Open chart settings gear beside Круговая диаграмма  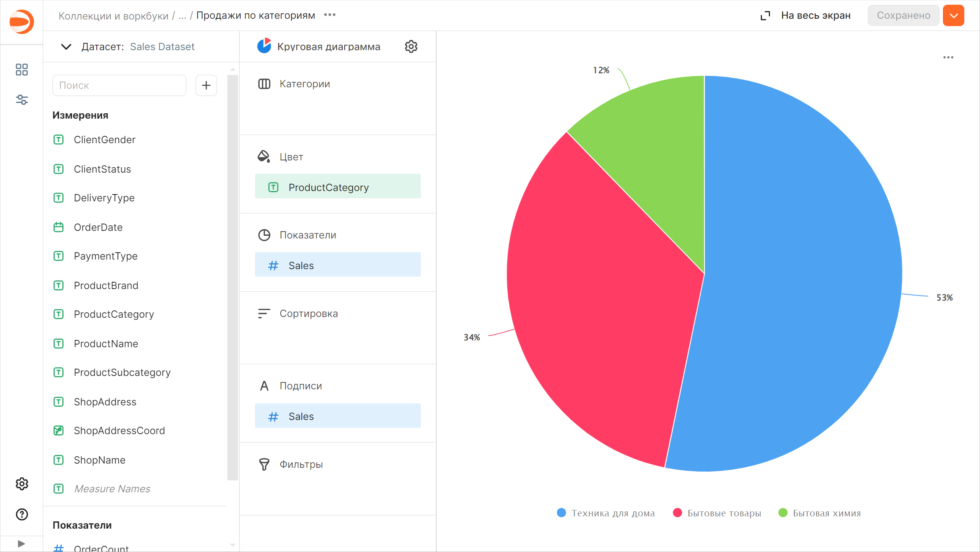point(411,46)
